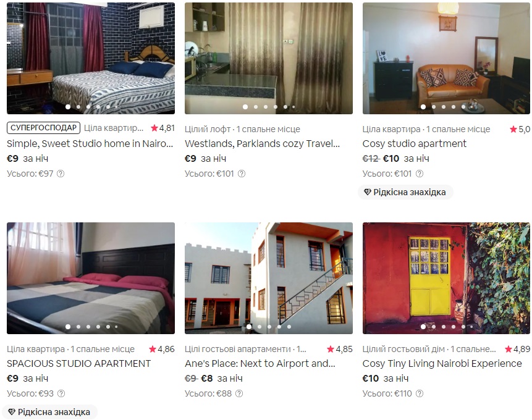
Task: Click diamond icon under SPACIOUS STUDIO APARTMENT
Action: (12, 412)
